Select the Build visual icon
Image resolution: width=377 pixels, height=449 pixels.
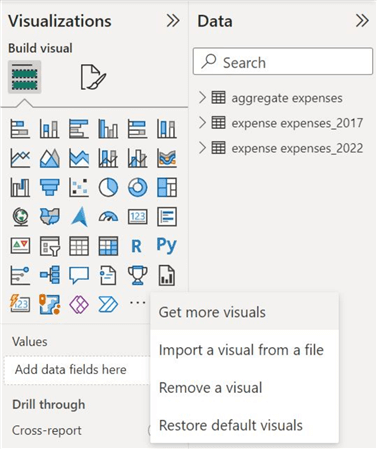point(24,77)
